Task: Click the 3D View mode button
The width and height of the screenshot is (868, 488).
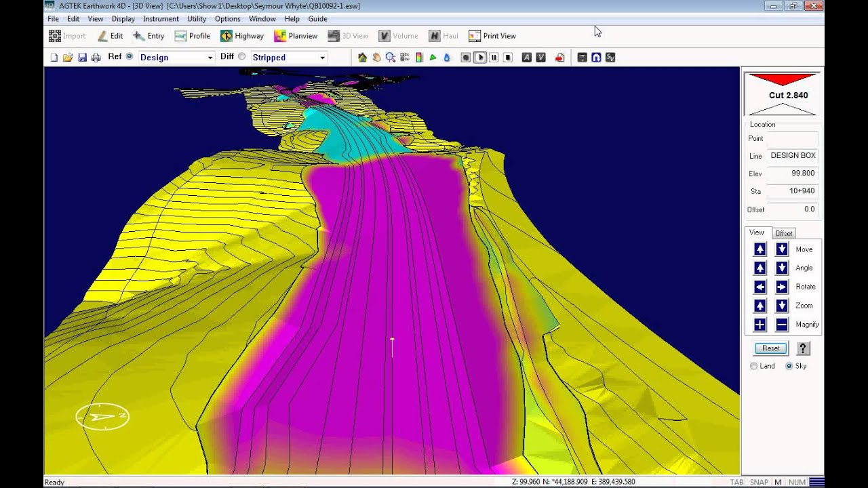Action: [x=348, y=36]
